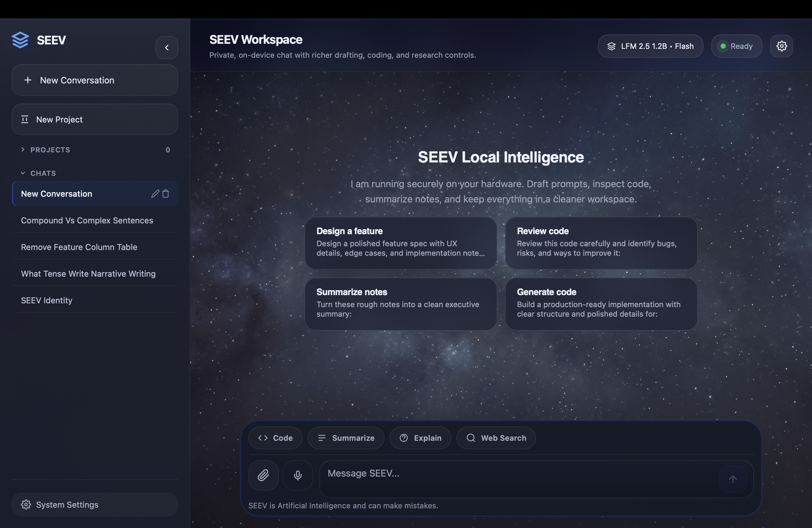Collapse the sidebar with the chevron button

pos(167,48)
